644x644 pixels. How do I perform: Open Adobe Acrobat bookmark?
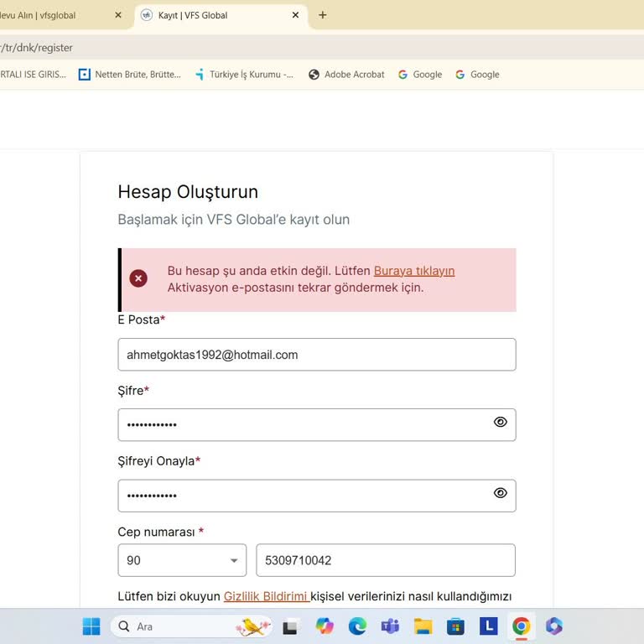click(x=346, y=75)
